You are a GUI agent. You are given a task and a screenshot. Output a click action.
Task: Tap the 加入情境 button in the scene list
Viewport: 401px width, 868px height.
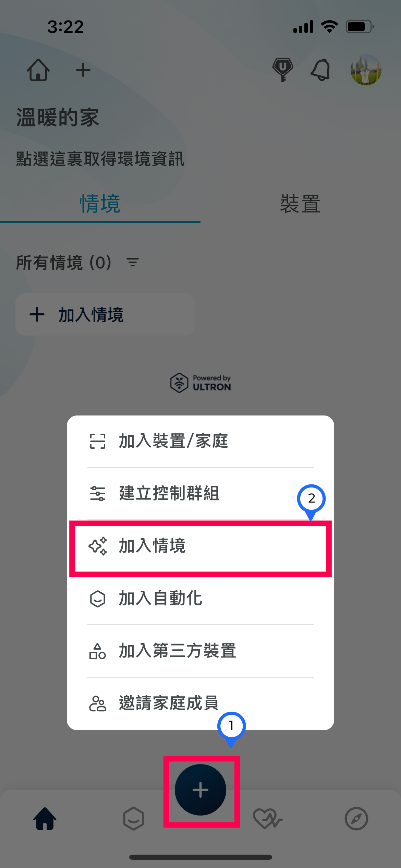tap(106, 314)
